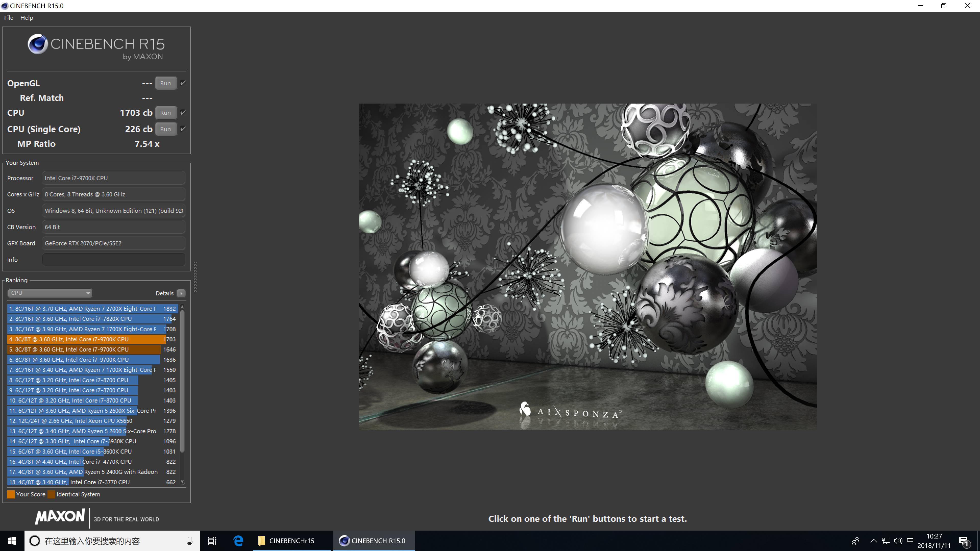Open the CPU ranking dropdown
980x551 pixels.
[50, 293]
